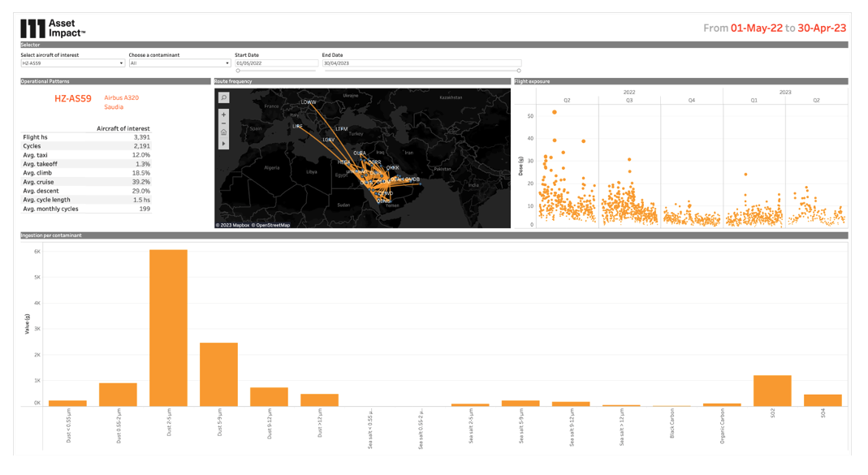Image resolution: width=868 pixels, height=475 pixels.
Task: Click the 01-May-22 date in header
Action: [x=756, y=28]
